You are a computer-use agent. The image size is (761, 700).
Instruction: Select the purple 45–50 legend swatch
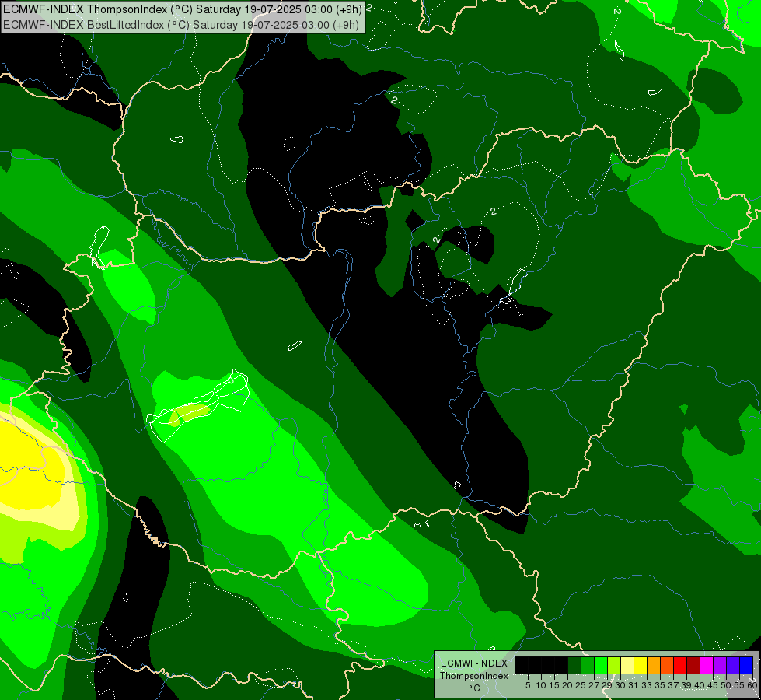coord(720,665)
